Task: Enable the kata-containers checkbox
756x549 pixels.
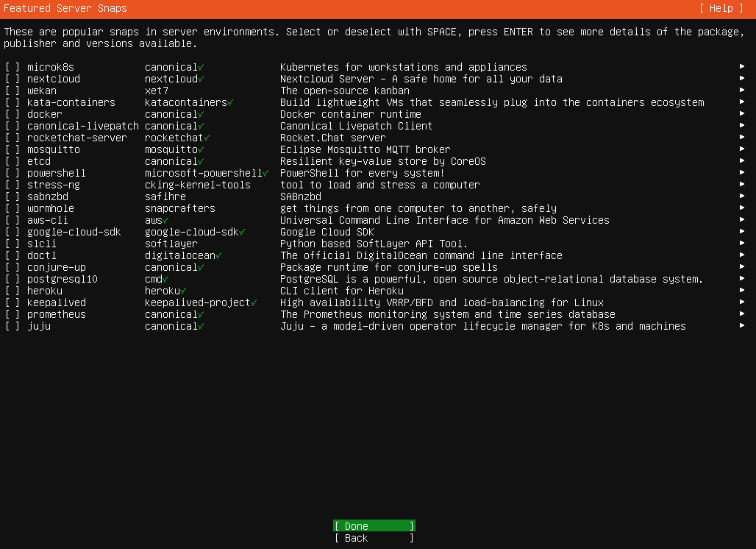Action: (x=13, y=102)
